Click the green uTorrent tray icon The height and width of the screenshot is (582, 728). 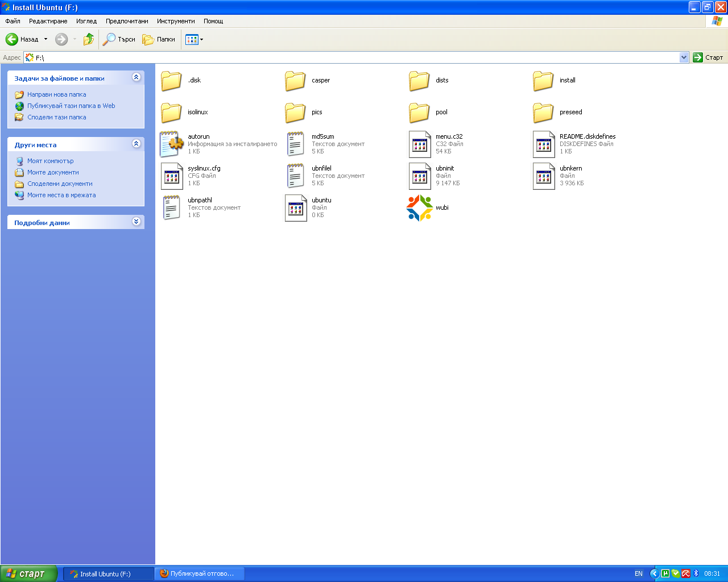point(665,574)
